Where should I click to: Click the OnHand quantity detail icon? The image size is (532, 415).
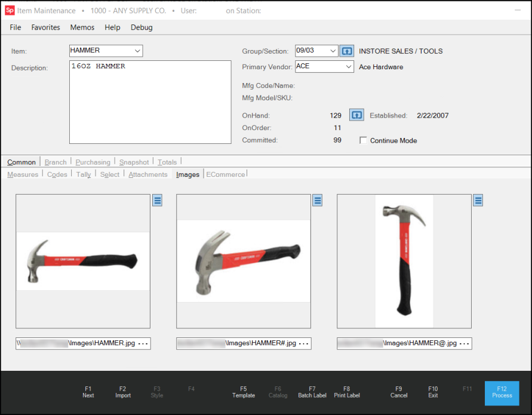(356, 115)
